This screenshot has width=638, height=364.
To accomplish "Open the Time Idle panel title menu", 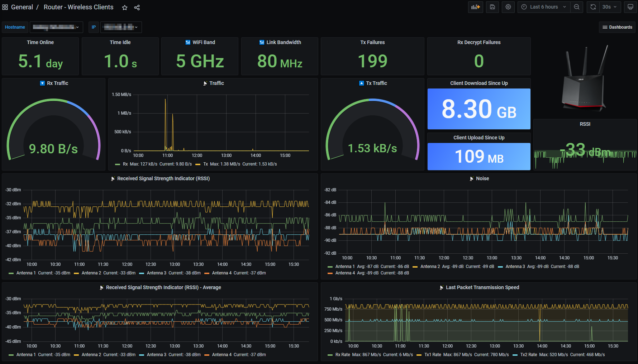I will [120, 42].
